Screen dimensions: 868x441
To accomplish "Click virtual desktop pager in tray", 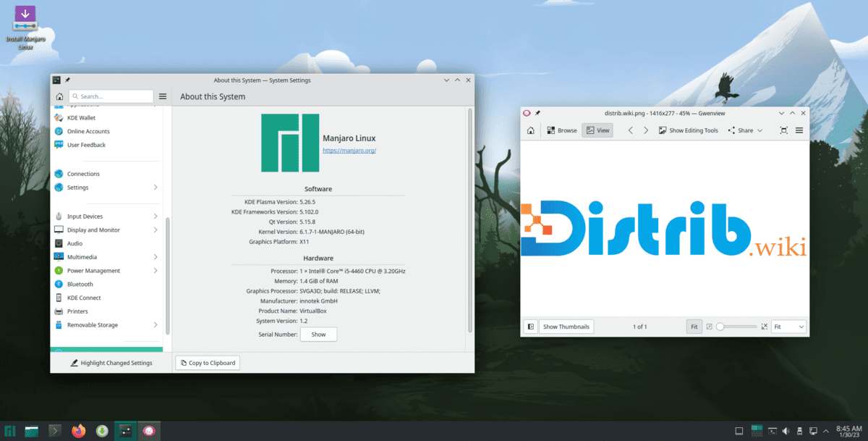I will [x=757, y=431].
